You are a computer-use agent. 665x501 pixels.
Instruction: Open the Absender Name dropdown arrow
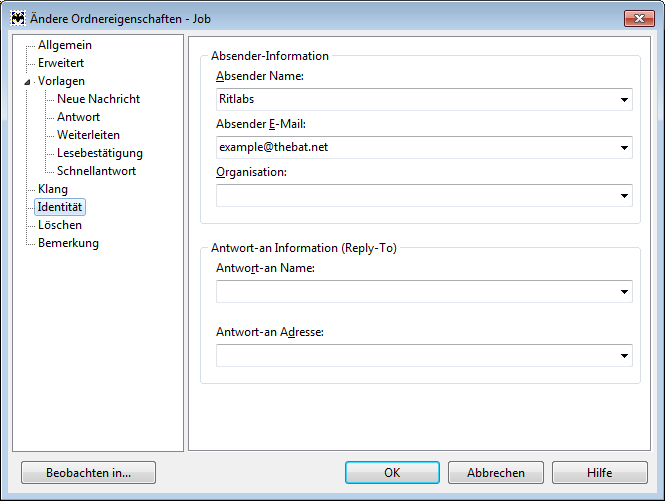[624, 100]
